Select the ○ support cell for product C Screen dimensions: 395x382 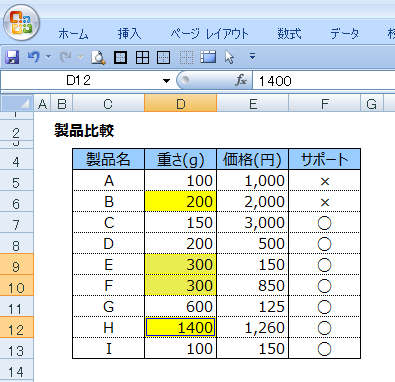(325, 222)
